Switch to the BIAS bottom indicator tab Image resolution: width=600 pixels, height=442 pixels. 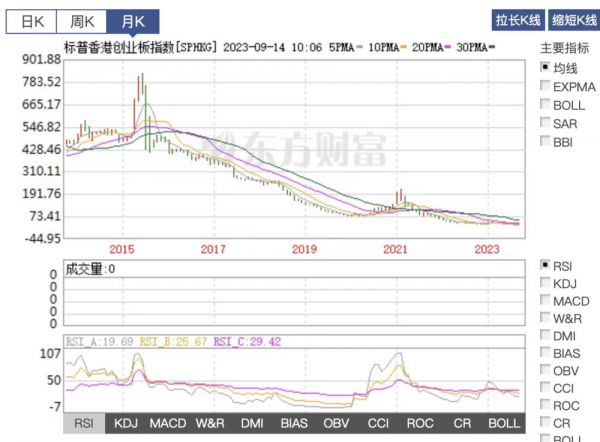pos(294,424)
